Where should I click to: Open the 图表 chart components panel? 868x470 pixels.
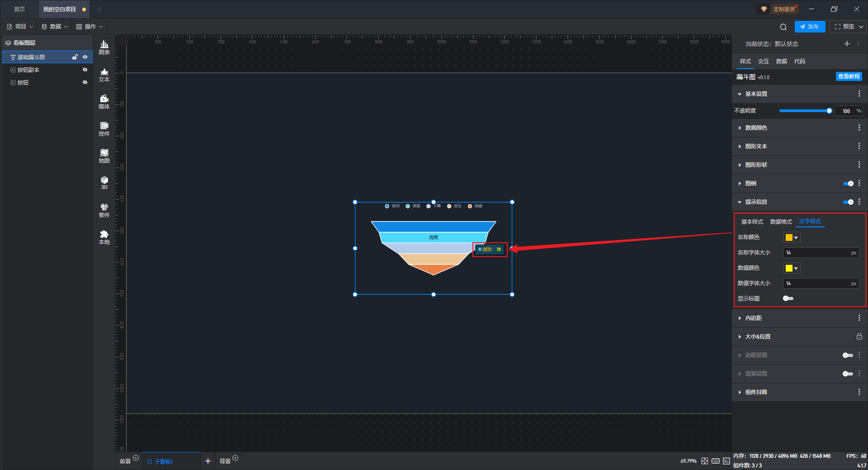(104, 47)
